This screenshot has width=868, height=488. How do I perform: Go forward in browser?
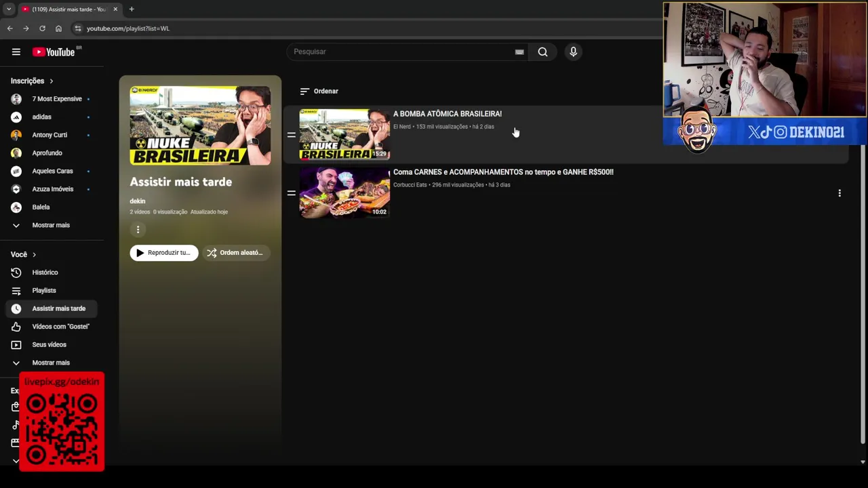[x=26, y=28]
